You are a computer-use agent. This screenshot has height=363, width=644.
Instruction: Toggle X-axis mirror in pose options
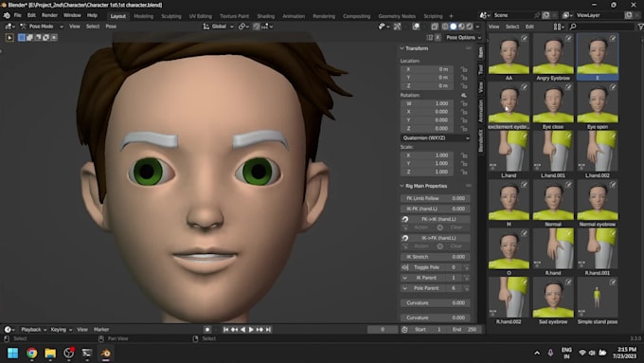pos(438,37)
